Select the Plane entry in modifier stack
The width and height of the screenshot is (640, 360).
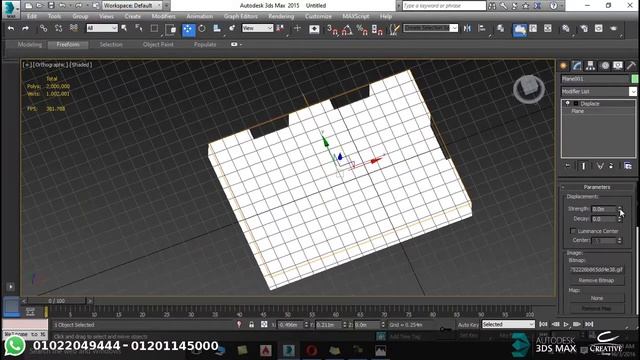click(578, 111)
